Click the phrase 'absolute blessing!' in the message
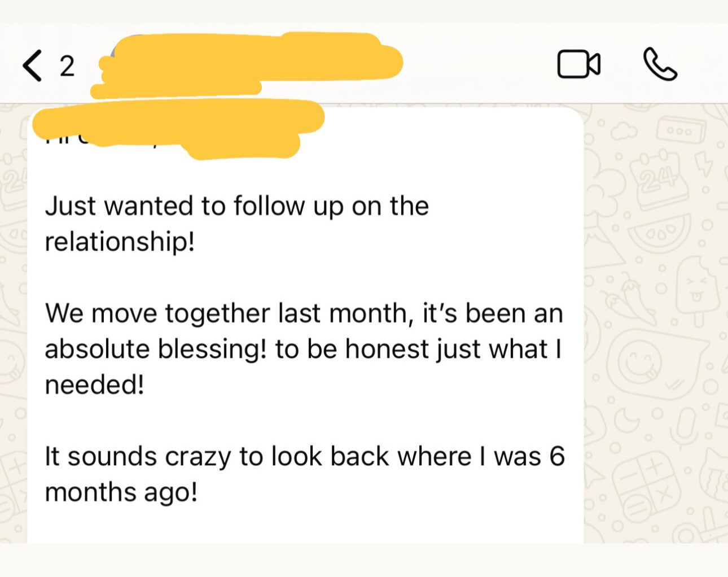Screen dimensions: 728x577 (156, 349)
